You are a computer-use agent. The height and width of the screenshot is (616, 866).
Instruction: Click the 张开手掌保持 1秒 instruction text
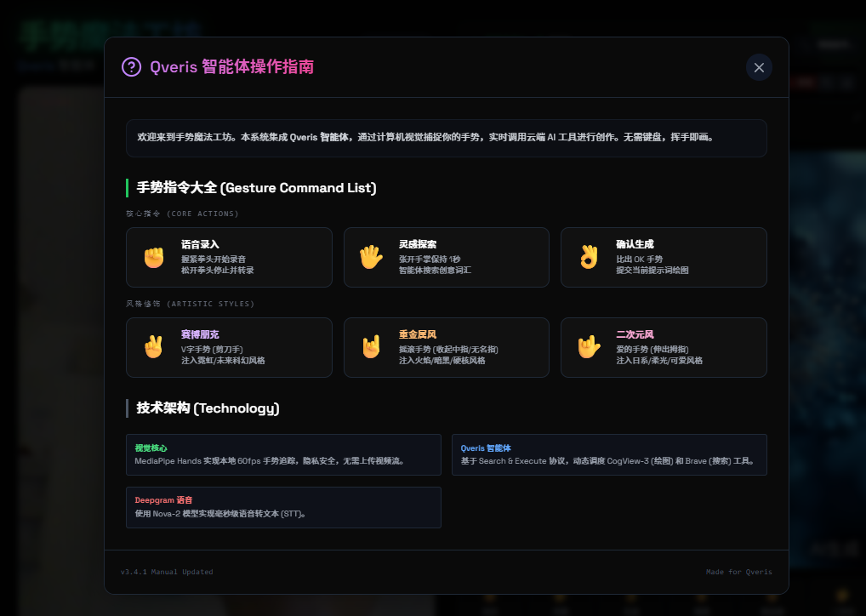(x=430, y=260)
